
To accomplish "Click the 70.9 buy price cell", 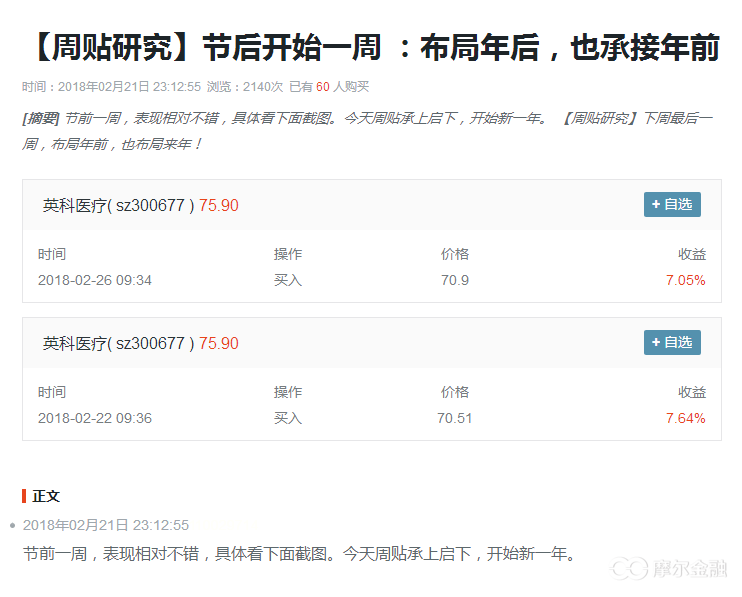I will [x=454, y=280].
